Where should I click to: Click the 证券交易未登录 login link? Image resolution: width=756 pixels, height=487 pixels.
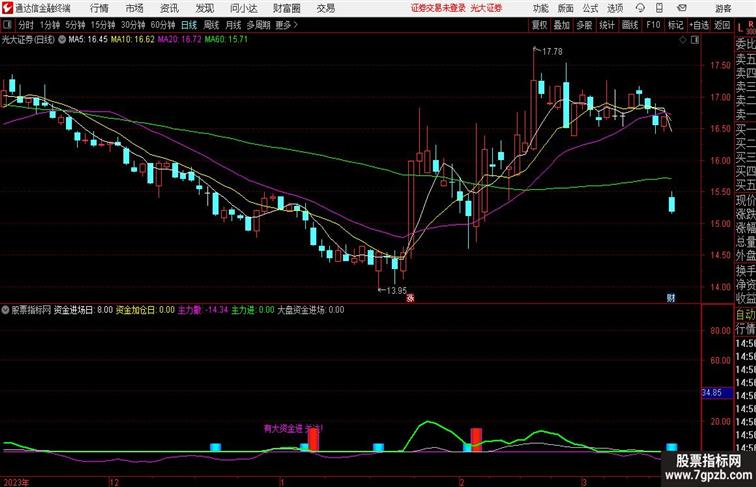pos(438,8)
